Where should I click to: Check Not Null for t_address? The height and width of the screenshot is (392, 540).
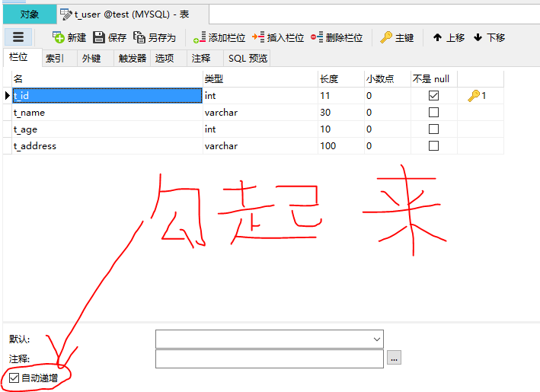click(x=433, y=146)
